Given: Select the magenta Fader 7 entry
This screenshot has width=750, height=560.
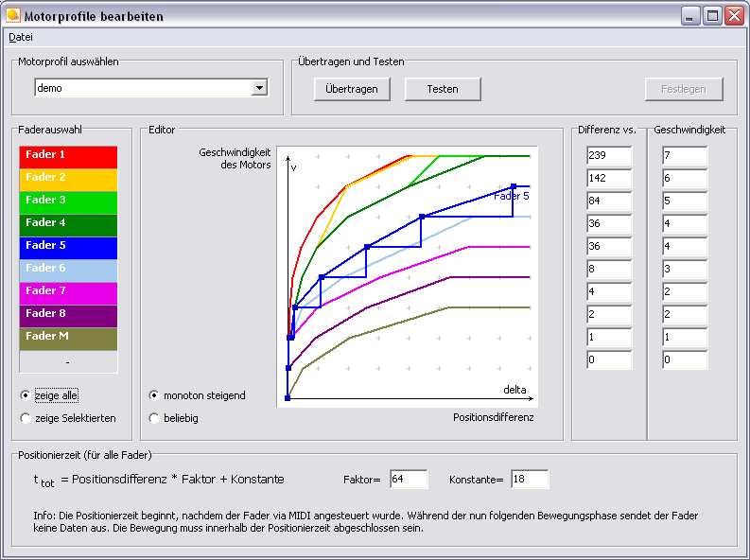Looking at the screenshot, I should 68,291.
